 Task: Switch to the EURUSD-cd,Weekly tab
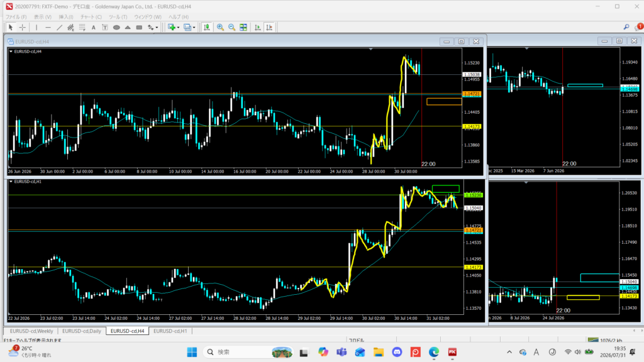pos(31,331)
